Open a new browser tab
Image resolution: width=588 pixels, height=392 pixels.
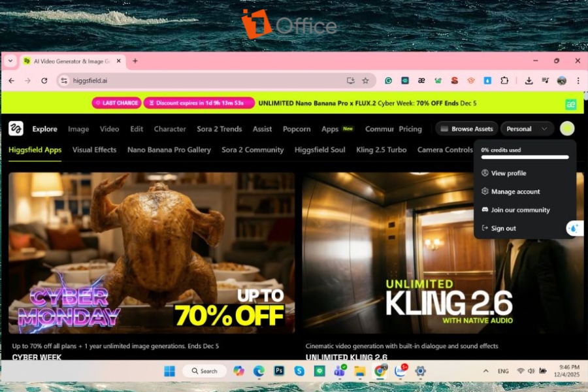(x=135, y=61)
